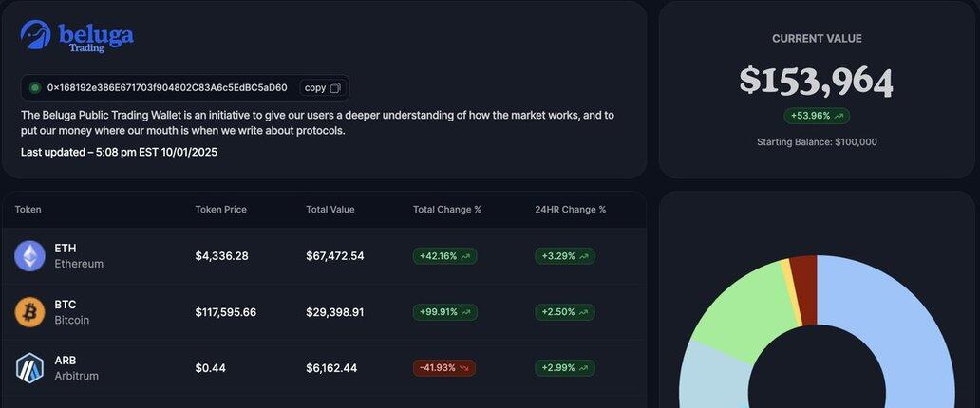Click the Ethereum token icon
Screen dimensions: 980x408
30,255
